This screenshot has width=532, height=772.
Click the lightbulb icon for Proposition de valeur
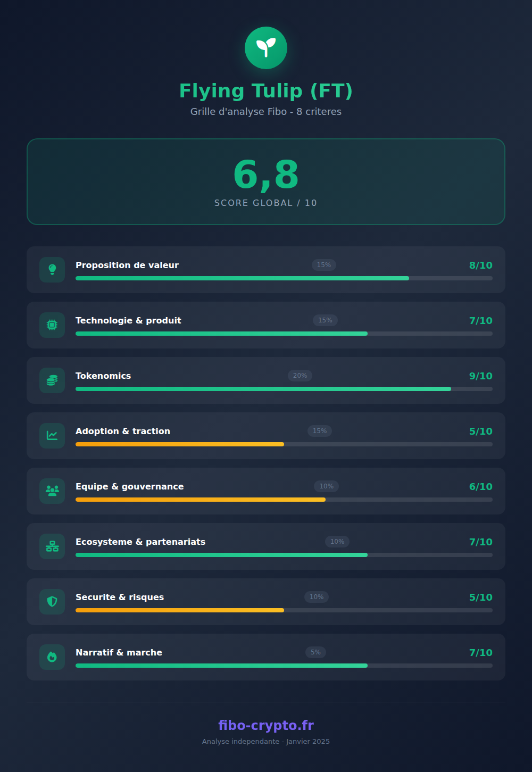click(52, 270)
